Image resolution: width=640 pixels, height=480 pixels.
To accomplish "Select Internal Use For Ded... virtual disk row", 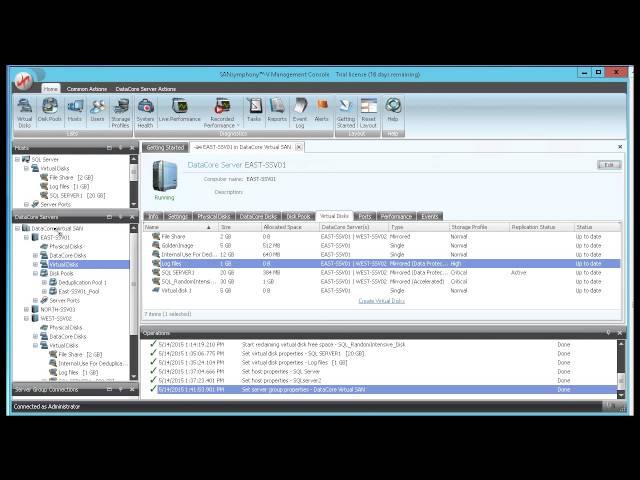I will click(382, 254).
